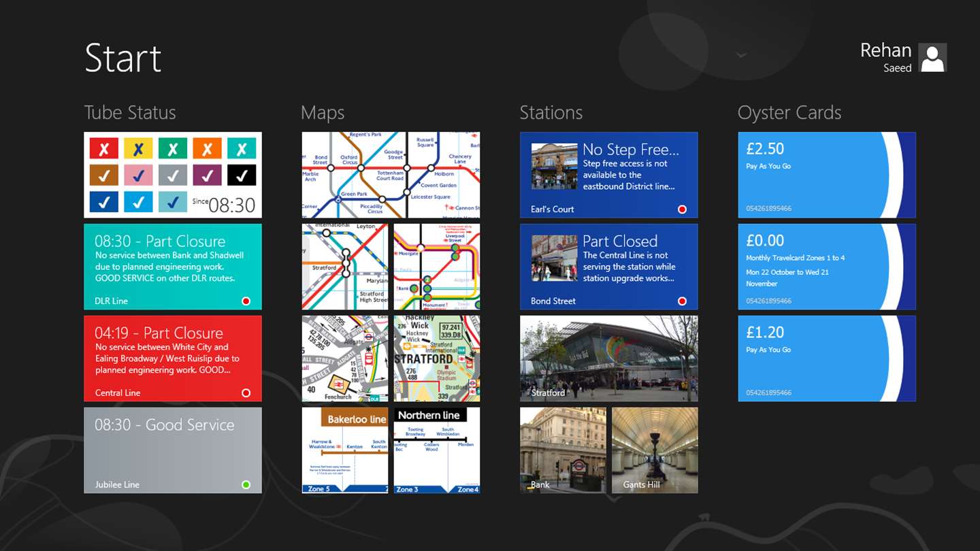Click the Maps group heading
Viewport: 980px width, 551px height.
click(323, 113)
